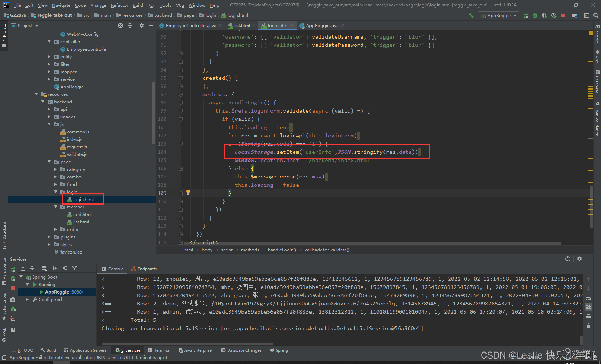Expand the mapper folder

pos(49,72)
